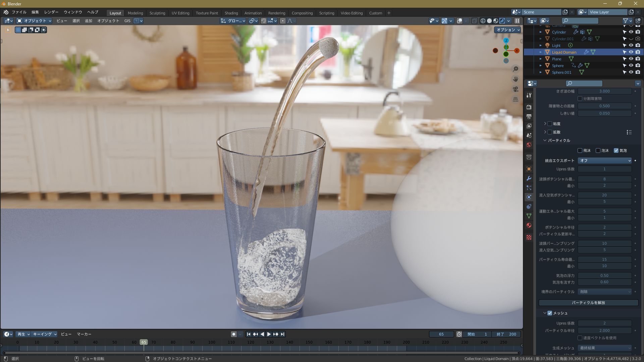This screenshot has width=644, height=362.
Task: Open the 統合エクスポート dropdown
Action: click(604, 161)
